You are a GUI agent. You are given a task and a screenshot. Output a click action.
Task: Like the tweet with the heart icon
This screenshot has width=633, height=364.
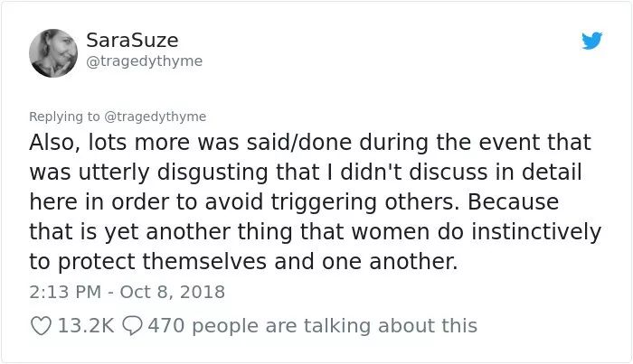[42, 326]
